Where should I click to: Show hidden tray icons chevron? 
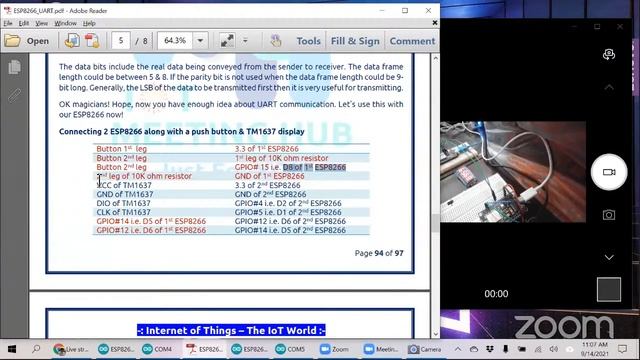(458, 349)
